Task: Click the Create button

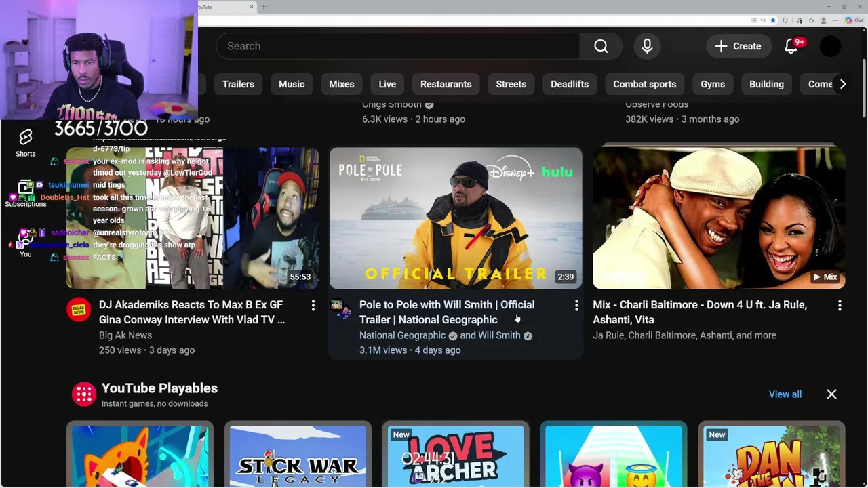Action: click(738, 46)
